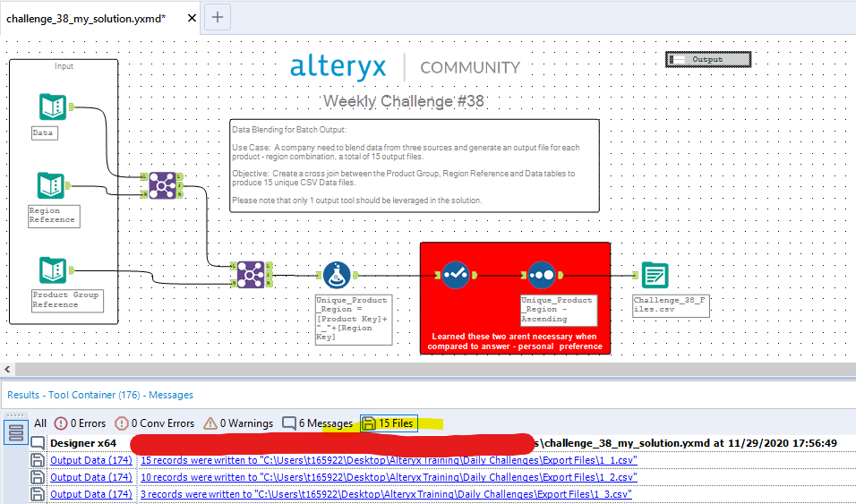Show All results messages
This screenshot has width=856, height=504.
click(x=40, y=423)
